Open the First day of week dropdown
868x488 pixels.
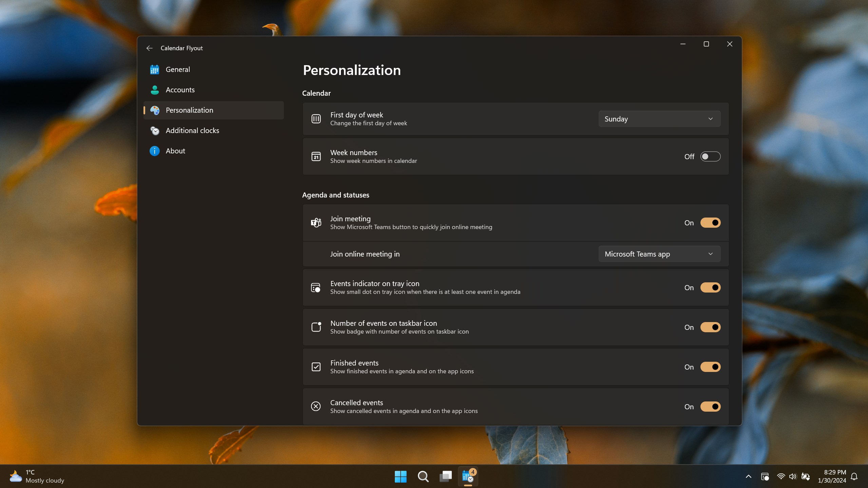point(659,118)
